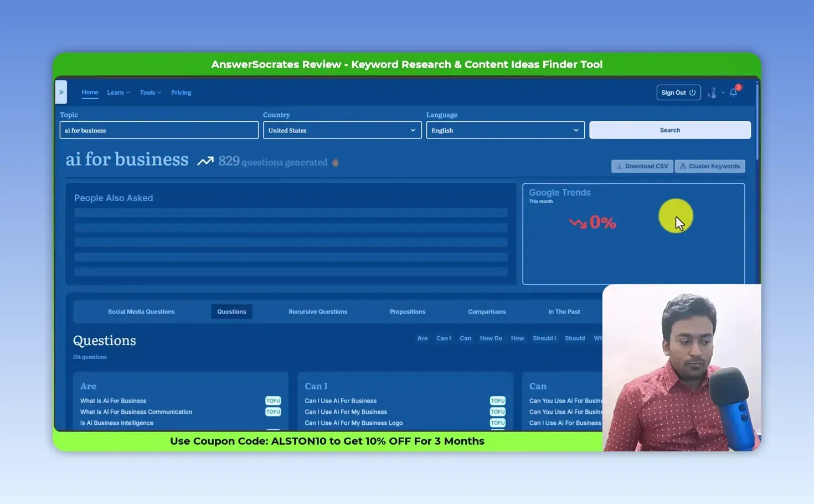Click the cluster icon on Cluster Keywords
This screenshot has width=814, height=504.
(x=683, y=166)
